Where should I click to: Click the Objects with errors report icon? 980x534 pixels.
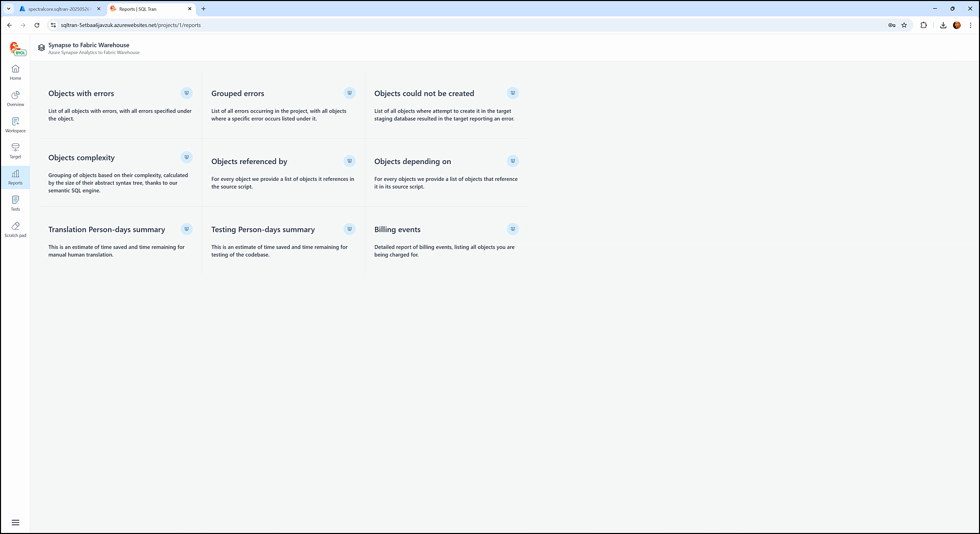point(186,93)
